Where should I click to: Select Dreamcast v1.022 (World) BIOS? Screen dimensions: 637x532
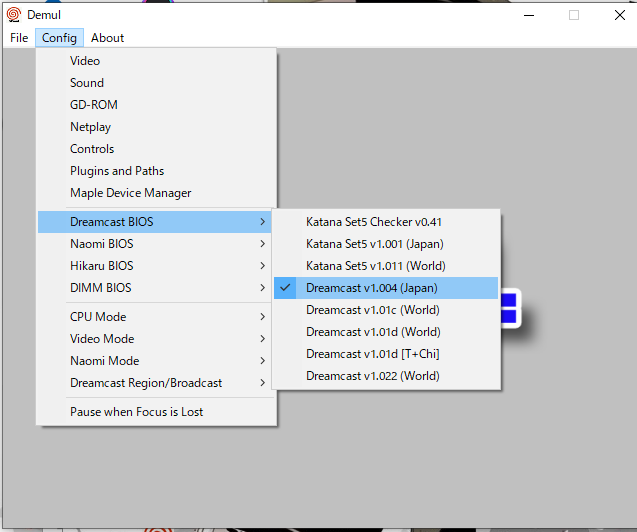pos(386,376)
